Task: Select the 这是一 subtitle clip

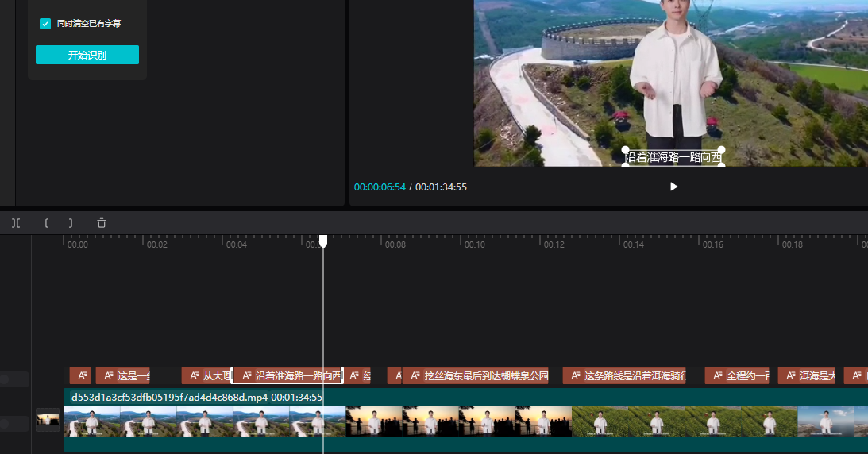Action: (123, 376)
